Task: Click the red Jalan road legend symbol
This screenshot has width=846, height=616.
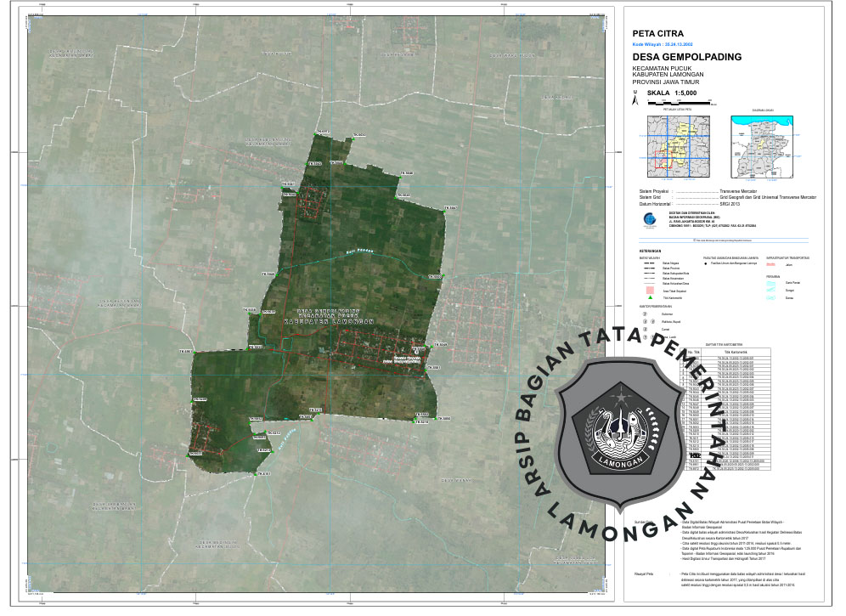Action: [772, 264]
